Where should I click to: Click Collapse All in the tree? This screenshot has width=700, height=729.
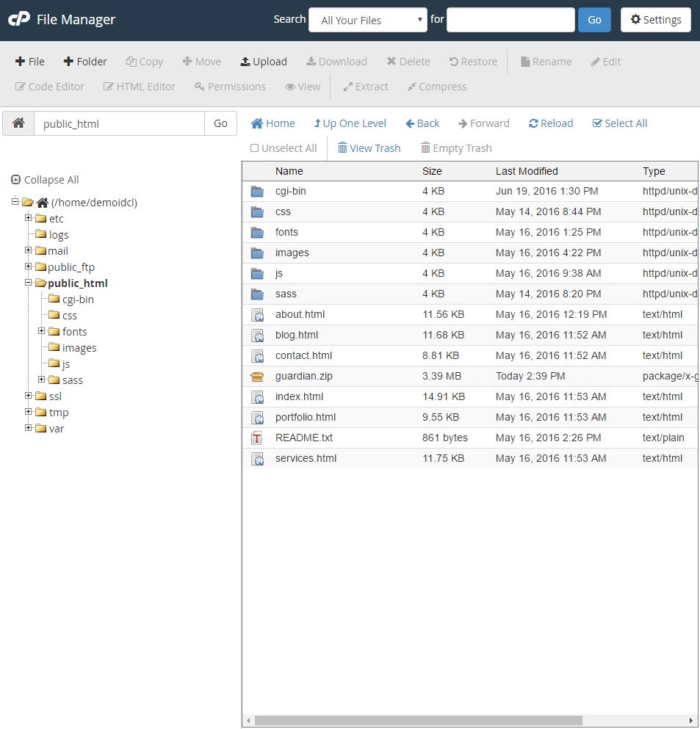click(x=45, y=179)
